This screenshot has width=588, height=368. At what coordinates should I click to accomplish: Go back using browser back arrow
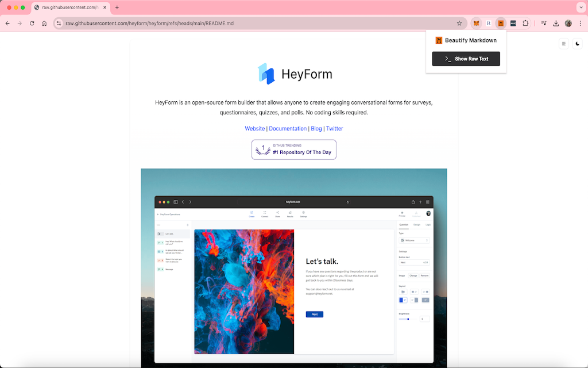[x=7, y=23]
